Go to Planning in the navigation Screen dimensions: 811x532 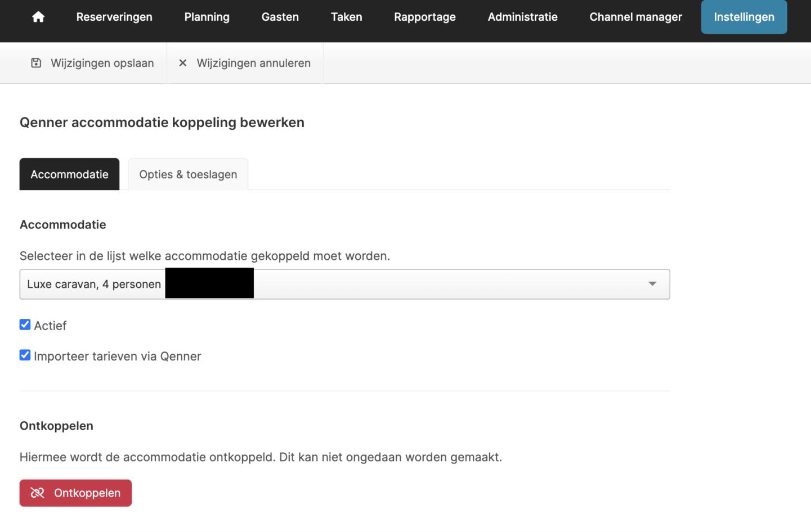[207, 17]
